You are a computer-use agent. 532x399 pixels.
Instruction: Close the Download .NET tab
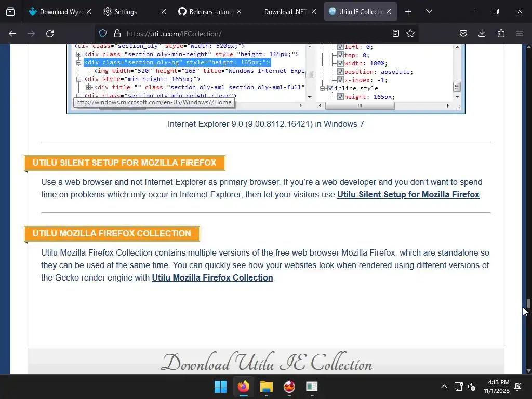tap(314, 11)
